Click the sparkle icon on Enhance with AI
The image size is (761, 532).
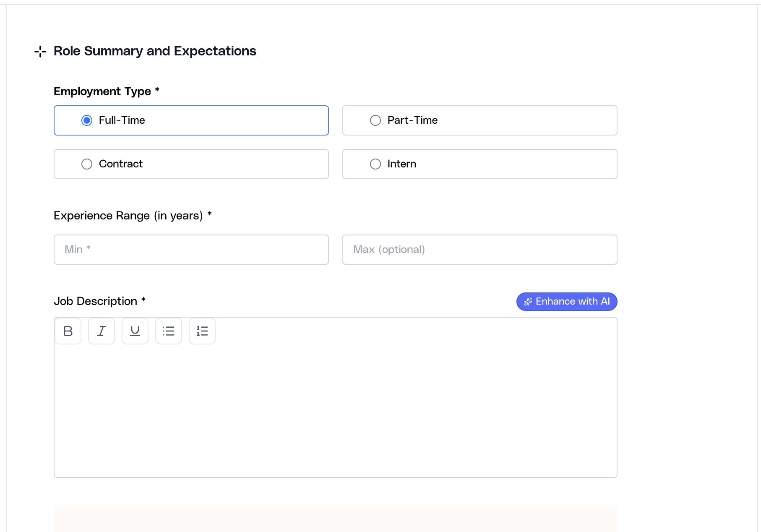(x=528, y=301)
